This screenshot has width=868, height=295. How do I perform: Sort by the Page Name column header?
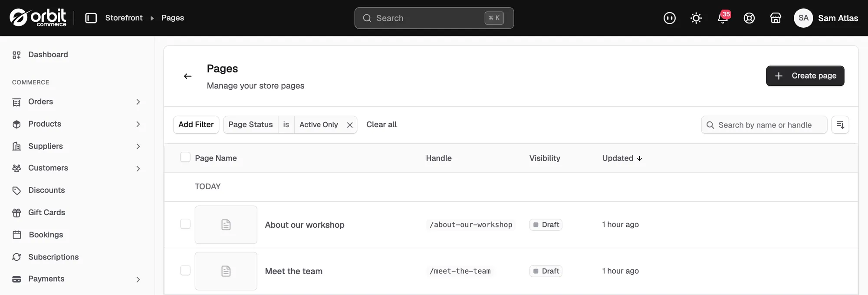pyautogui.click(x=216, y=158)
